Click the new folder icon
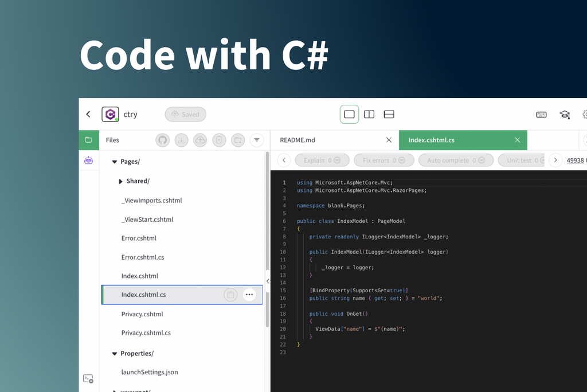 (238, 140)
